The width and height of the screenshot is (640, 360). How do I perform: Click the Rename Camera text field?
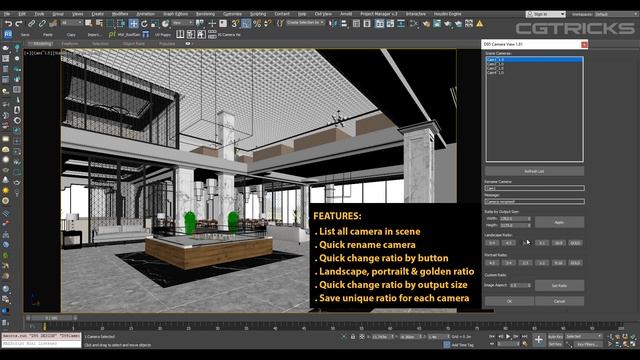tap(534, 188)
